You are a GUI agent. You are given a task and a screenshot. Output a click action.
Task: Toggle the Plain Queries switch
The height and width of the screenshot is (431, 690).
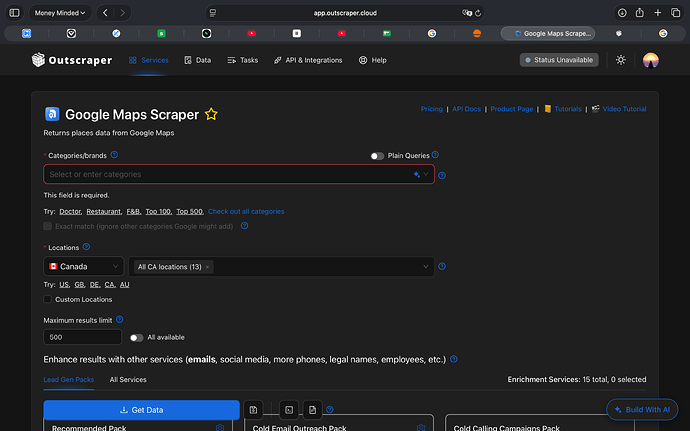[x=377, y=156]
